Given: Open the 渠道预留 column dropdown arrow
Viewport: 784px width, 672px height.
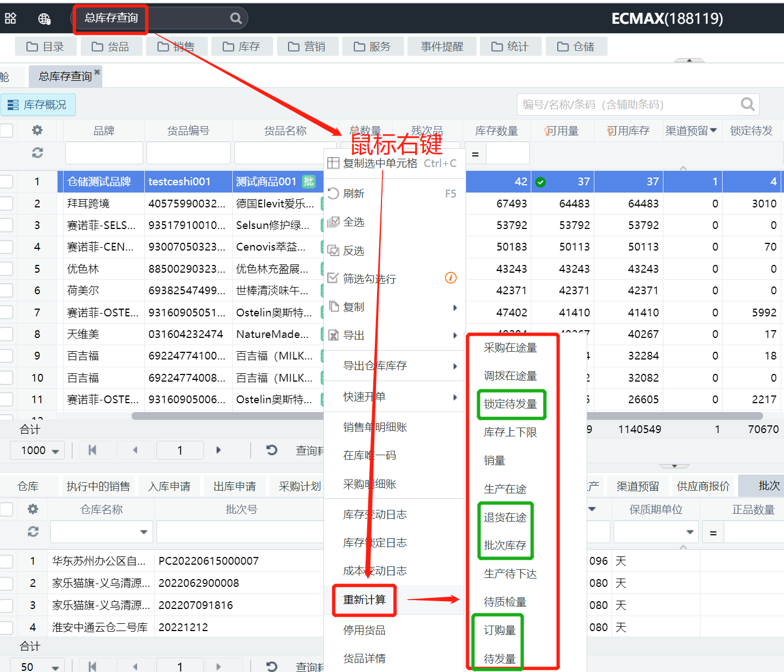Looking at the screenshot, I should pos(713,131).
